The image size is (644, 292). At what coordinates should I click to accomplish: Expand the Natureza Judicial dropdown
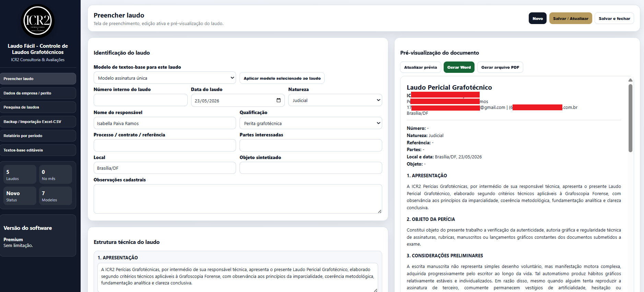coord(335,100)
